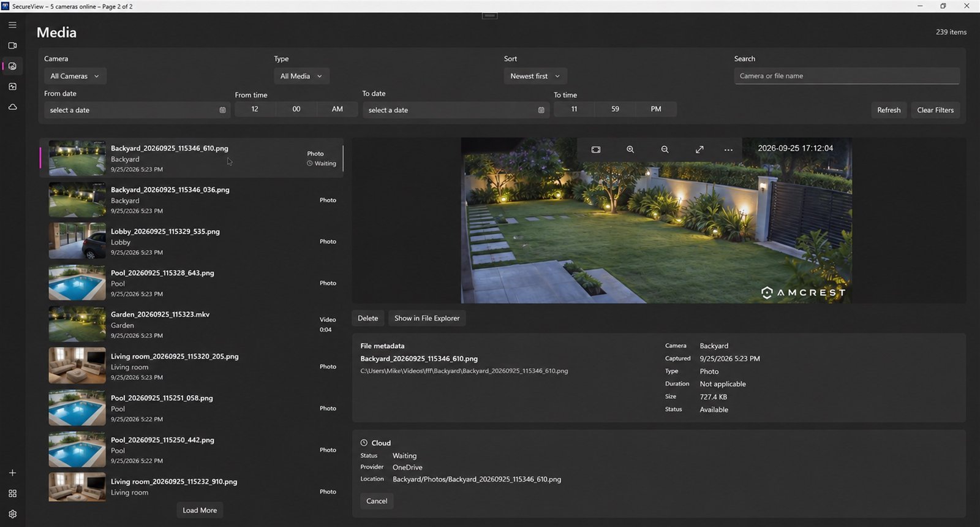Viewport: 980px width, 527px height.
Task: Change the From time AM period
Action: click(337, 109)
